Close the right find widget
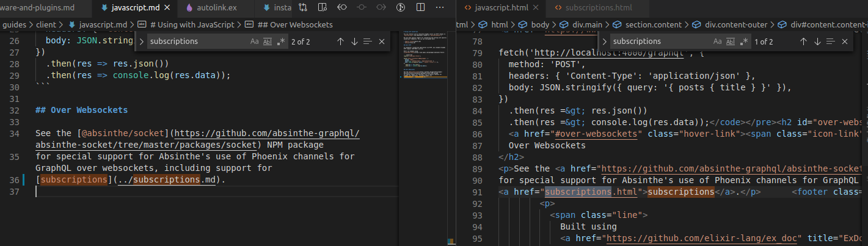Viewport: 868px width, 246px height. click(x=845, y=42)
